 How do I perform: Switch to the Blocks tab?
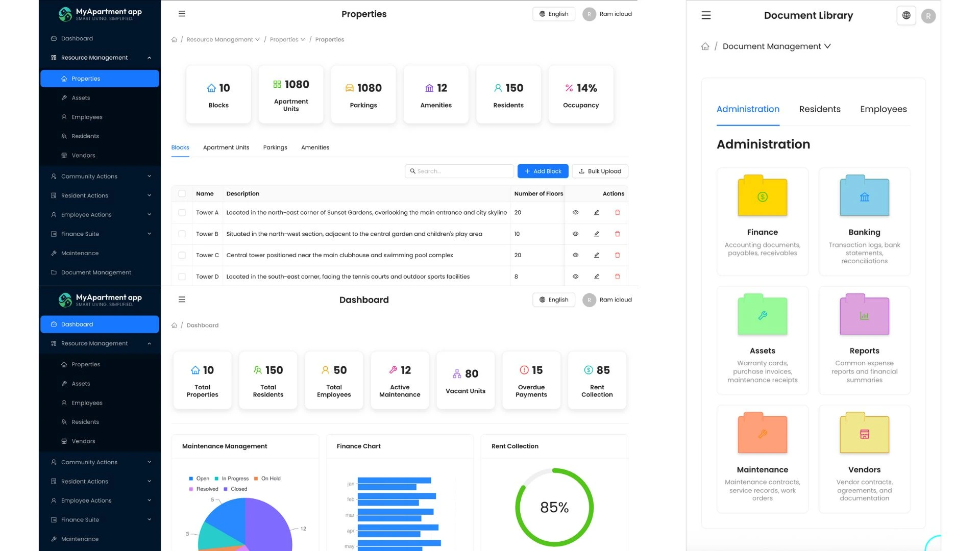click(180, 147)
